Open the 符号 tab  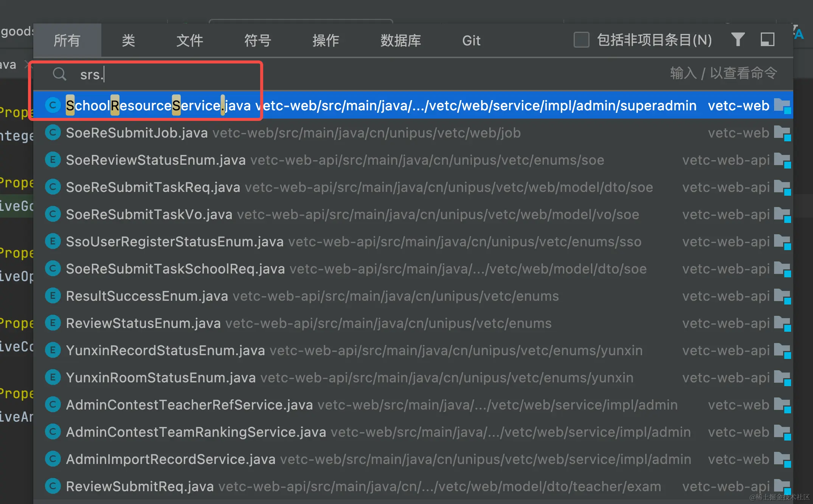(258, 40)
